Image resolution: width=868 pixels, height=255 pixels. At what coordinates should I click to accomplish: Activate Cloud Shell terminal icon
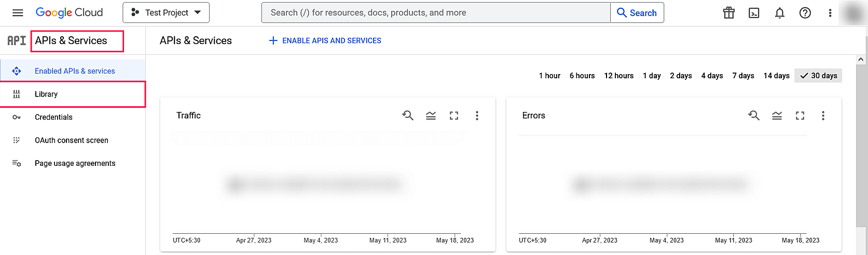click(x=754, y=13)
